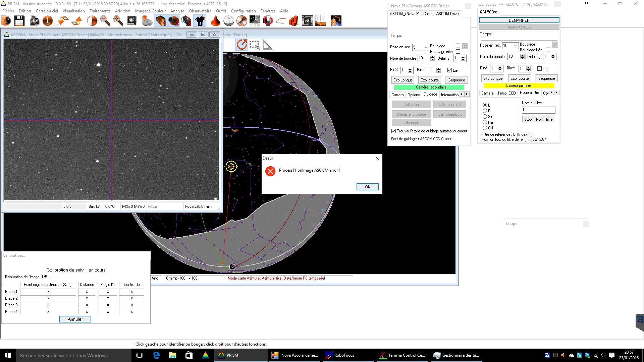Enable Bouclage infini in i-Nova panel

(458, 52)
